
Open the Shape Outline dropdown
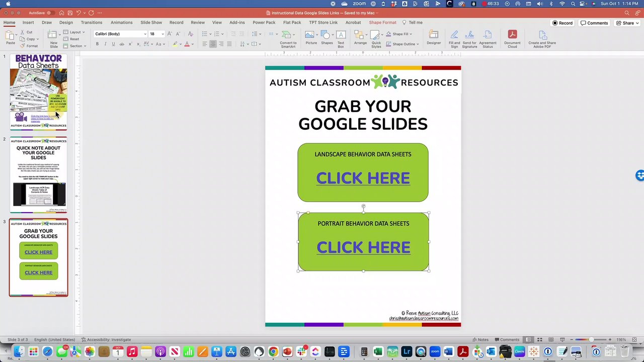pyautogui.click(x=418, y=44)
